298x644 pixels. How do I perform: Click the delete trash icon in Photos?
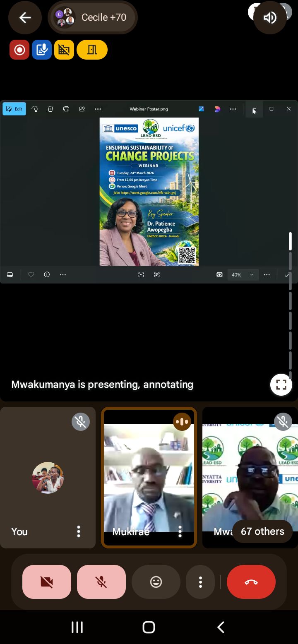pos(50,109)
